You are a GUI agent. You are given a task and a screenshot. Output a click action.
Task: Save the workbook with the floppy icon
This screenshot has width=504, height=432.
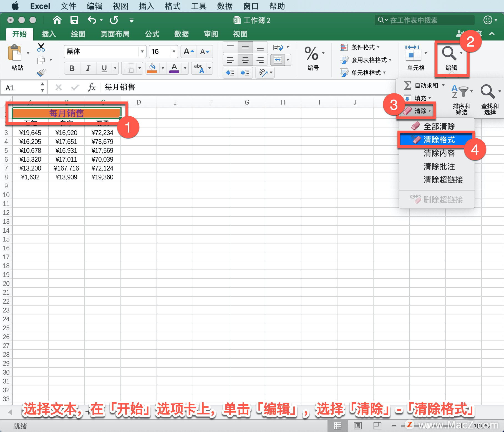74,20
